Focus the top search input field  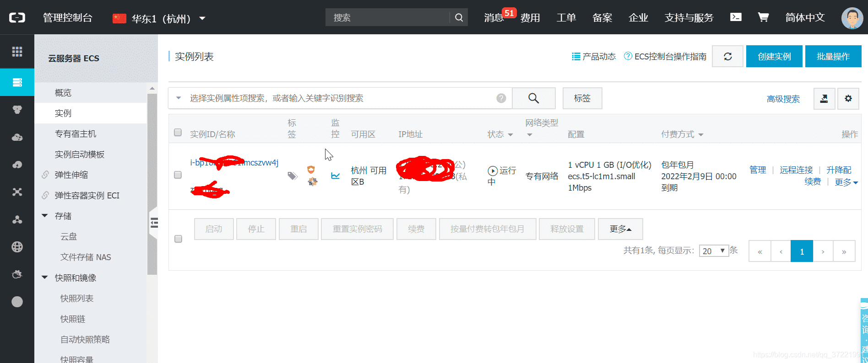(388, 17)
